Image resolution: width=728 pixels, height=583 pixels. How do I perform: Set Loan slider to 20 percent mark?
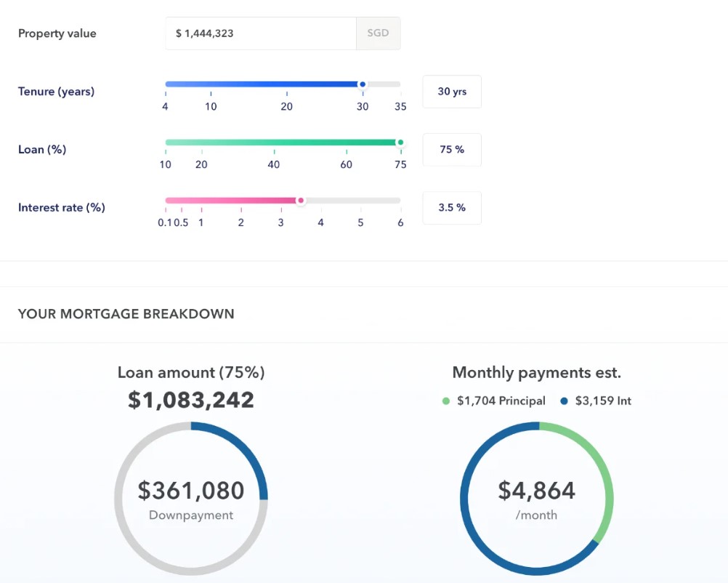tap(201, 142)
